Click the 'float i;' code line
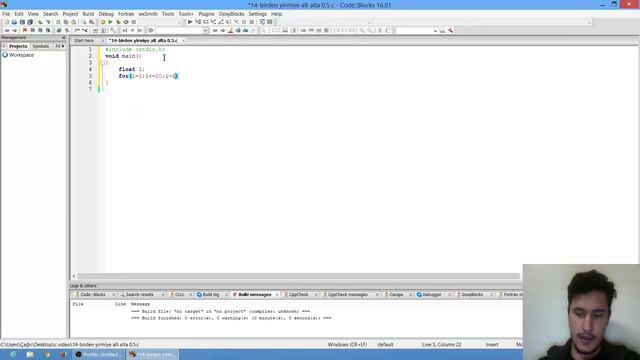 131,69
